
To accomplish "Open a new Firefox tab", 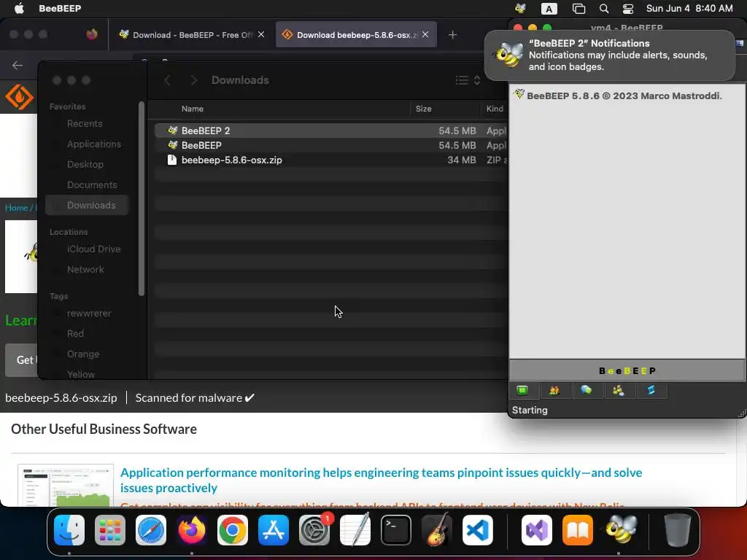I will tap(452, 35).
